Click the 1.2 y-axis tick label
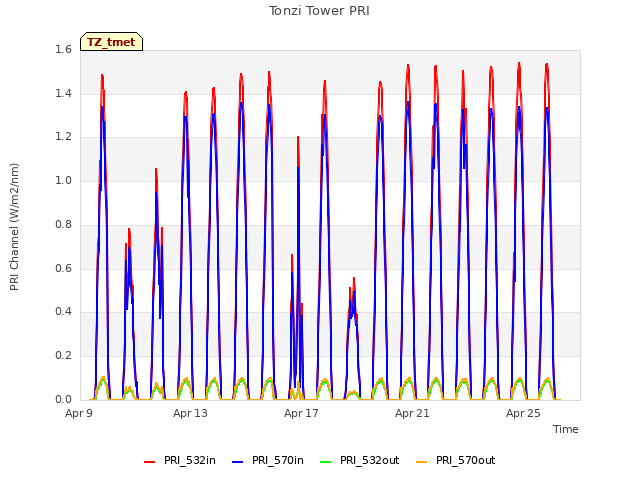 [x=63, y=137]
